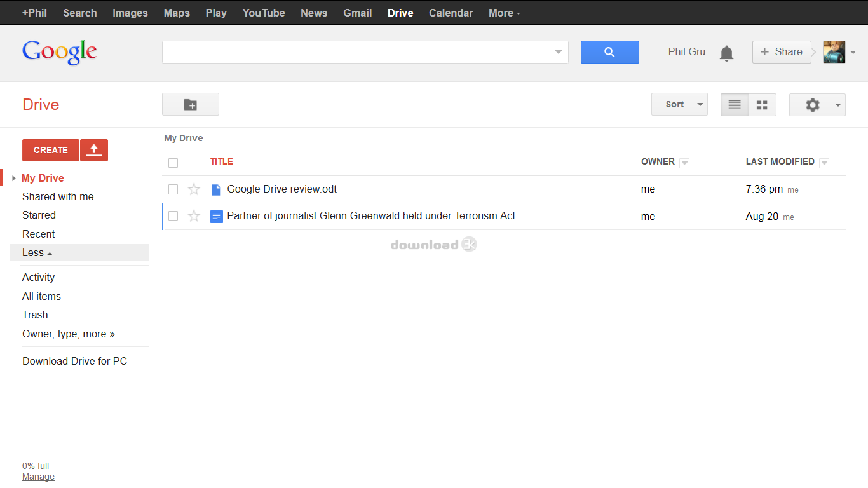This screenshot has width=868, height=488.
Task: Open settings via the gear icon
Action: (x=813, y=104)
